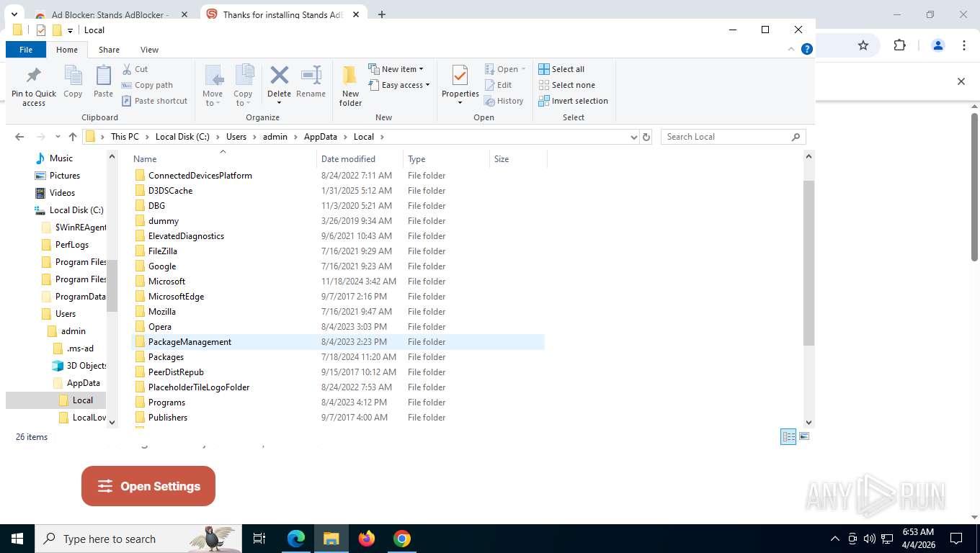The width and height of the screenshot is (980, 553).
Task: Click Users in the address breadcrumb
Action: pyautogui.click(x=236, y=137)
